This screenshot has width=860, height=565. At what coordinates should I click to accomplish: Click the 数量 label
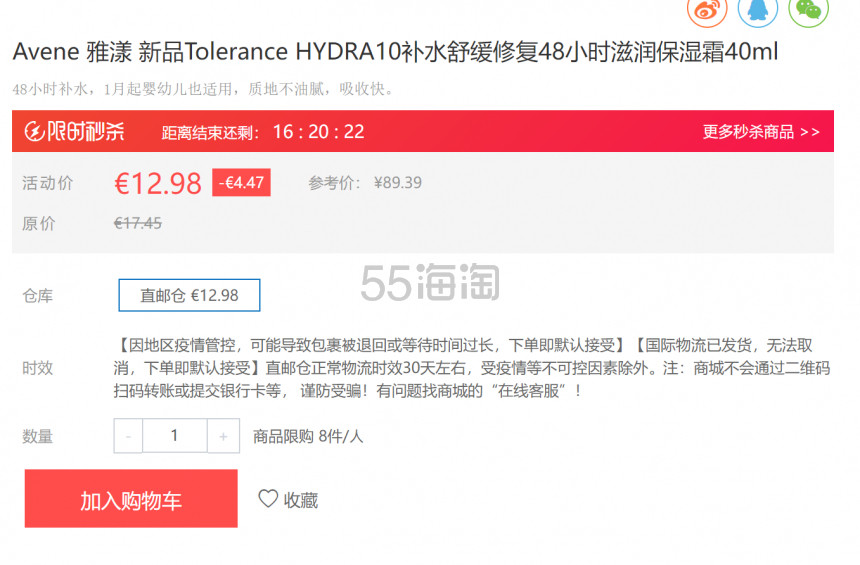click(x=37, y=437)
